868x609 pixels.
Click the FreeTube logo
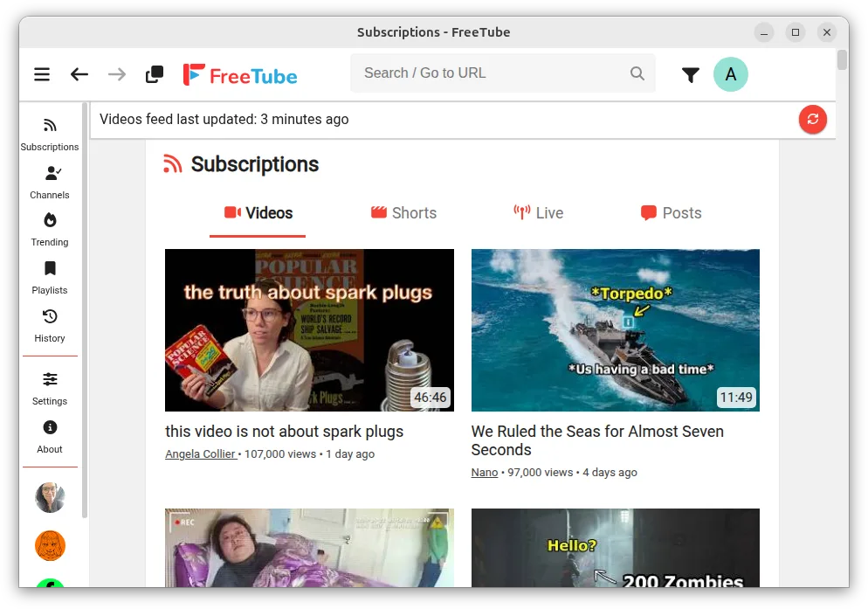tap(240, 75)
